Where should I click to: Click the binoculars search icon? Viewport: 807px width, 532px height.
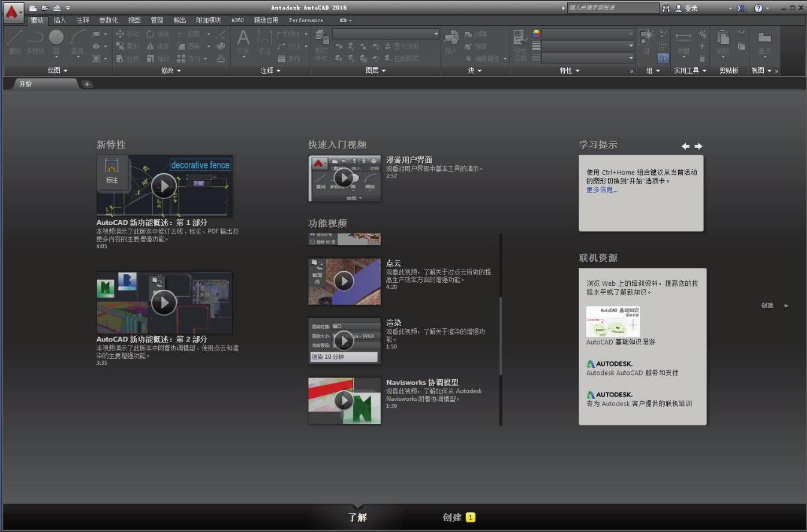[x=666, y=8]
